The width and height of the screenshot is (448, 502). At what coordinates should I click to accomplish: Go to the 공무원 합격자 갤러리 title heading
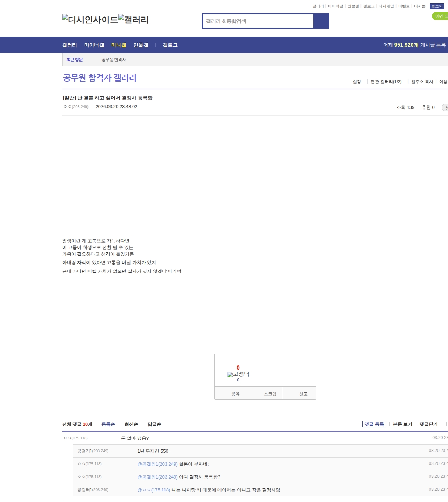(100, 78)
